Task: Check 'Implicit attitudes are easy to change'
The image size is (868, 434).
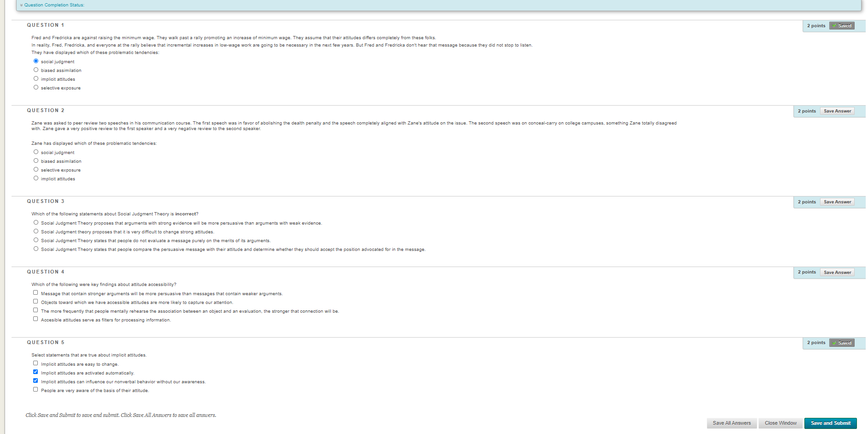Action: 35,363
